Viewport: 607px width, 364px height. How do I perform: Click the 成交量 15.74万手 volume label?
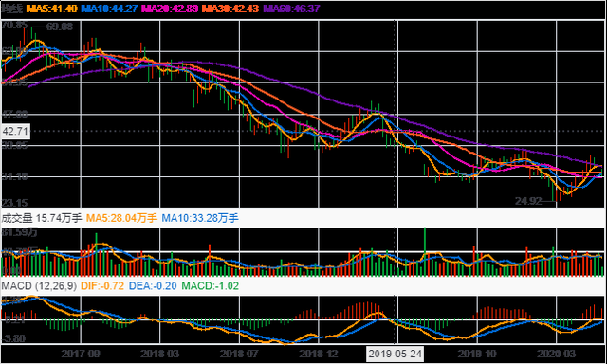pyautogui.click(x=42, y=218)
